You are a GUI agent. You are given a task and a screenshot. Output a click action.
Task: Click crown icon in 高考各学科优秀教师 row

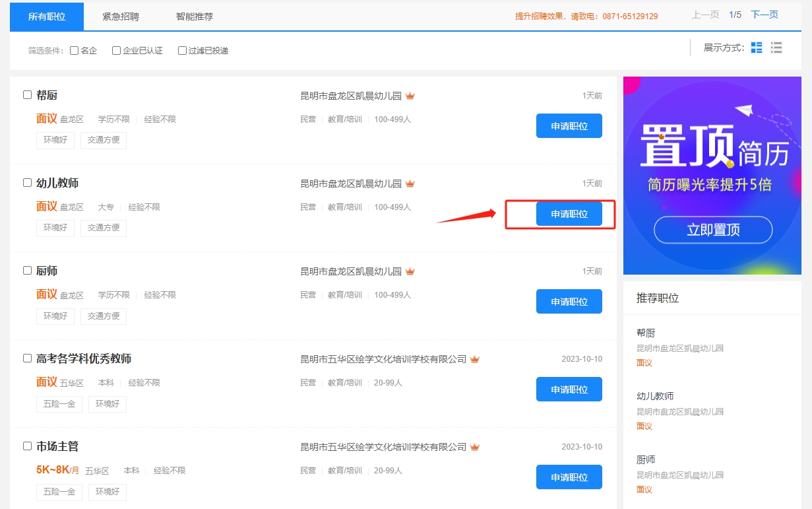pos(475,359)
